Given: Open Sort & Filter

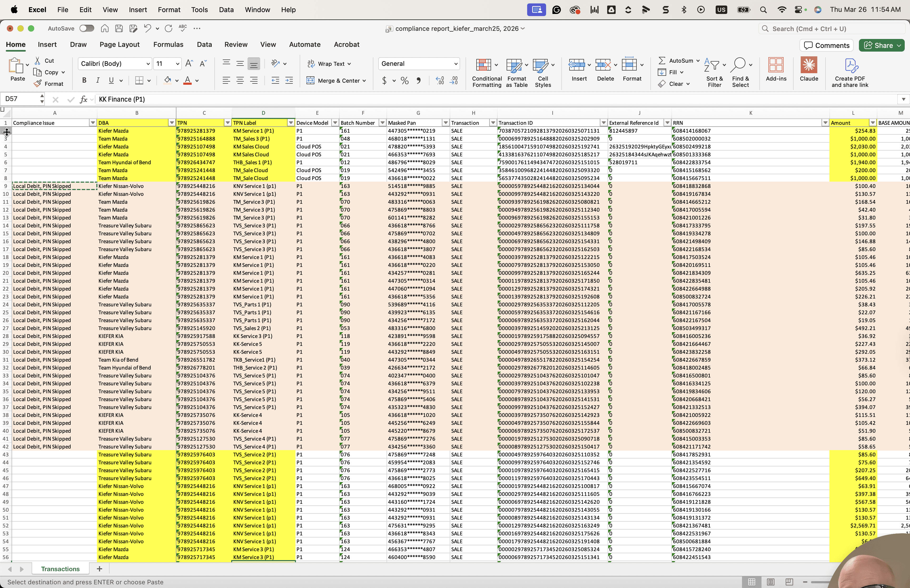Looking at the screenshot, I should coord(714,73).
